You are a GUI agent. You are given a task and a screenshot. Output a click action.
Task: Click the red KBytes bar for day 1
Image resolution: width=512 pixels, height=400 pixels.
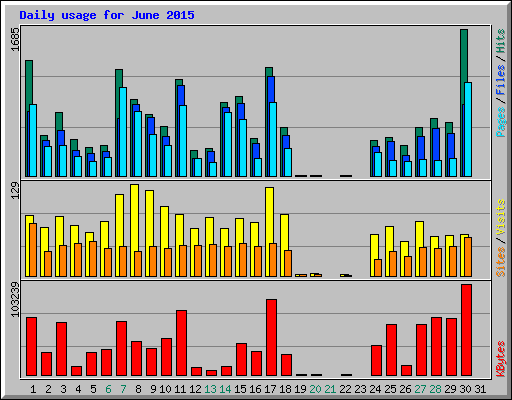31,346
